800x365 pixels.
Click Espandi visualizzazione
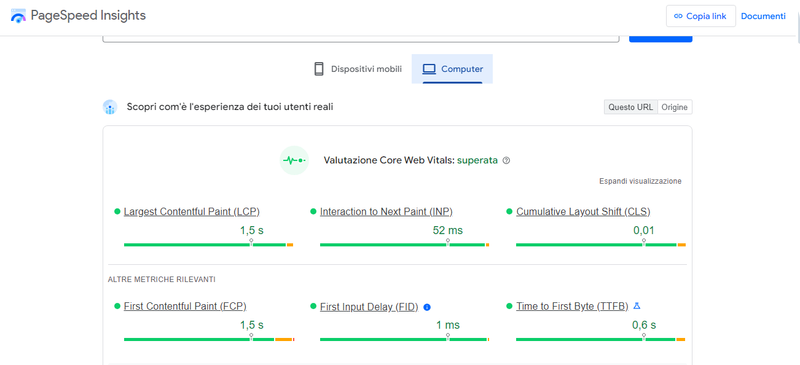point(640,181)
